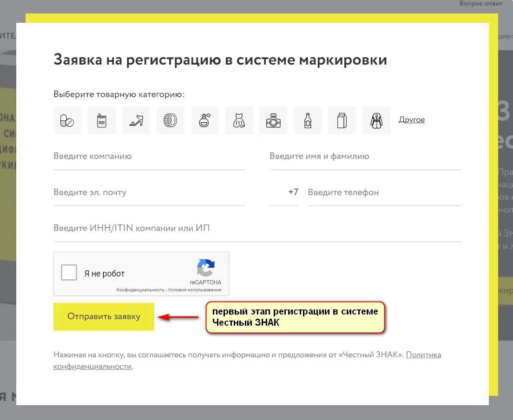Open the Другое category link
This screenshot has width=513, height=420.
point(412,120)
